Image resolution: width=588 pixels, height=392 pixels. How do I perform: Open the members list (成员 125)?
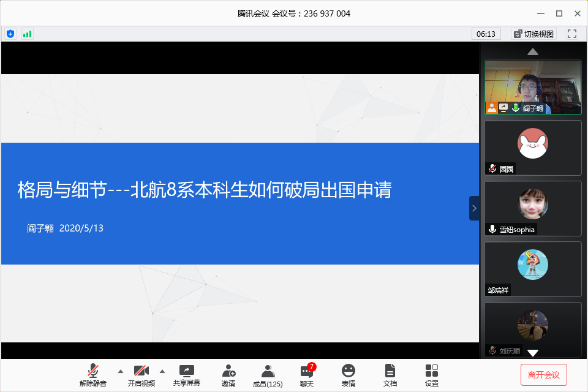point(268,374)
